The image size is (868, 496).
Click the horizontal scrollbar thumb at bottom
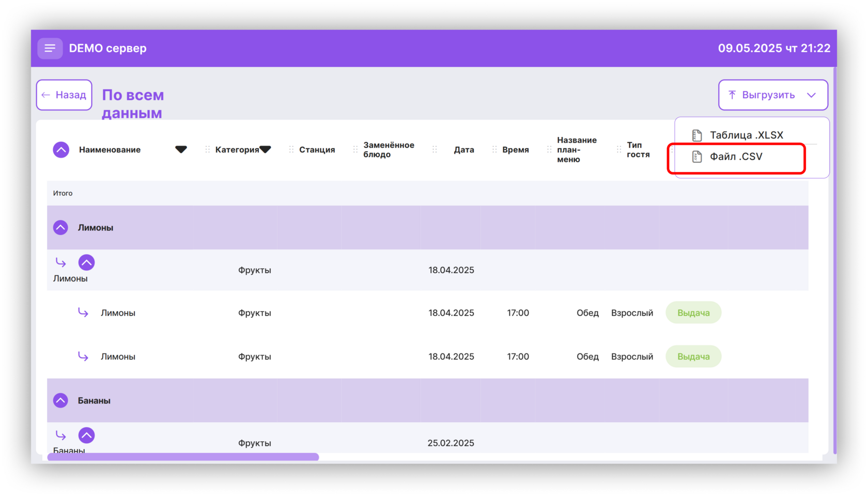[183, 457]
